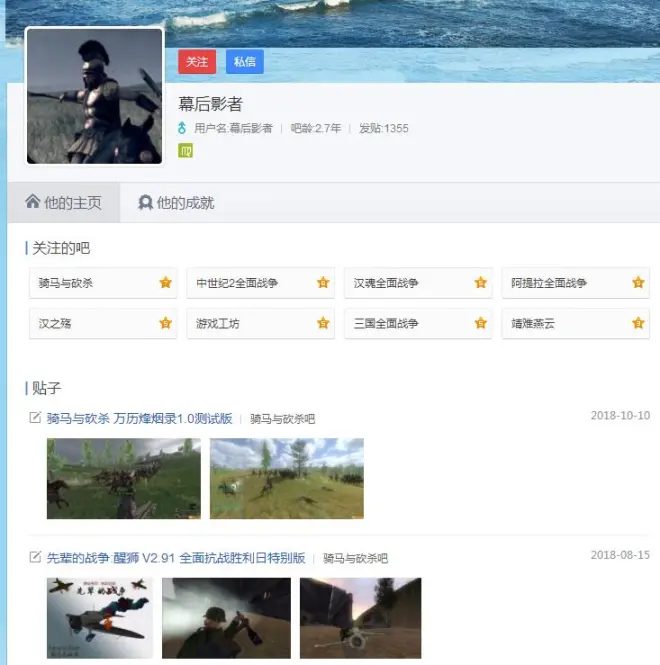Click the star icon beside 游戏工坊

[323, 323]
